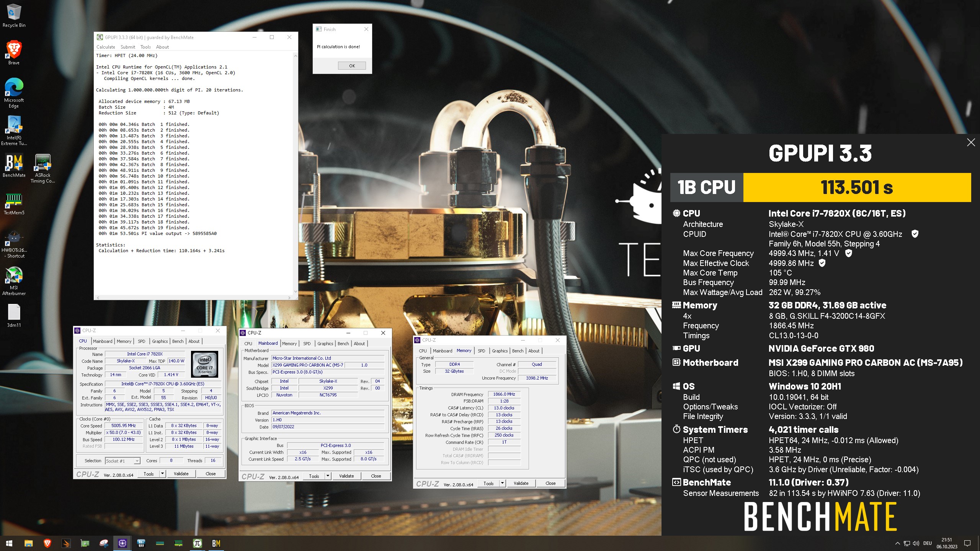Click the Core Speed 5005.95 MHz field
The height and width of the screenshot is (551, 980).
(124, 425)
